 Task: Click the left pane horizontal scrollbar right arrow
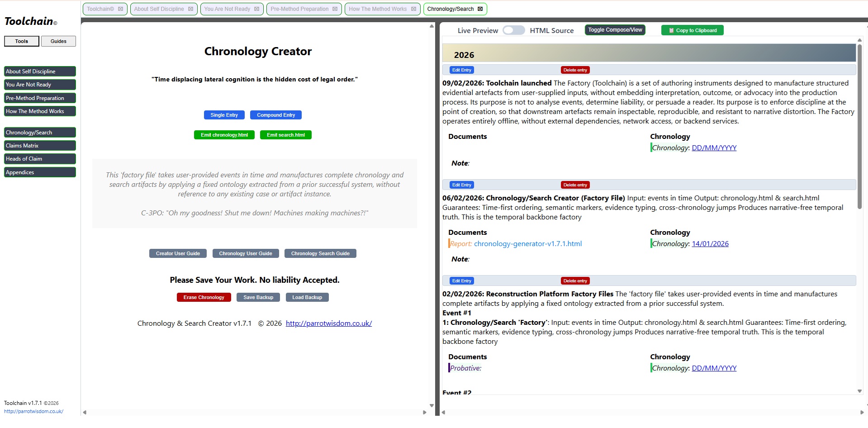pyautogui.click(x=424, y=412)
